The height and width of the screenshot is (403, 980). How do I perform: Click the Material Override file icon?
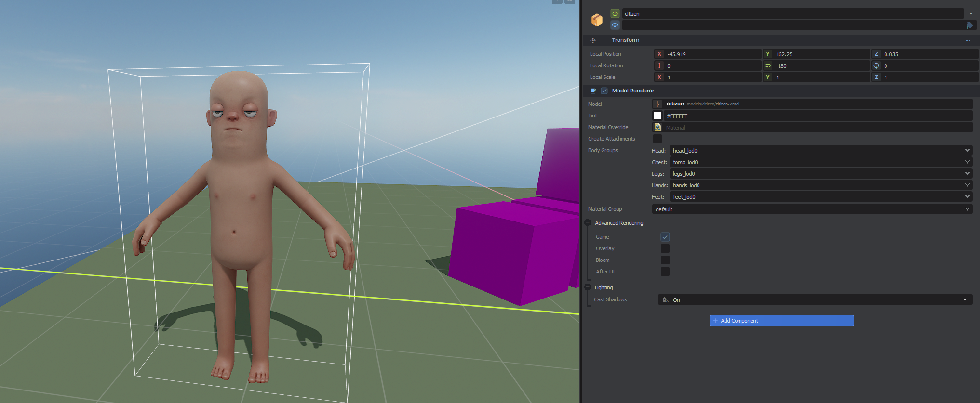pos(658,127)
